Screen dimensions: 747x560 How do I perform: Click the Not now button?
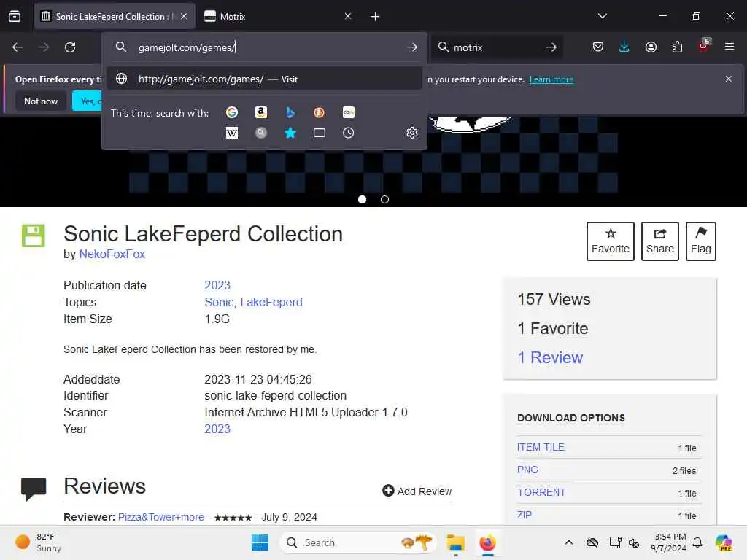[41, 101]
